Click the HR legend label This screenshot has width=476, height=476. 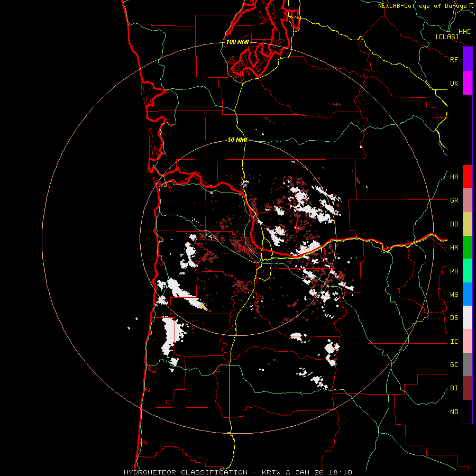point(454,248)
